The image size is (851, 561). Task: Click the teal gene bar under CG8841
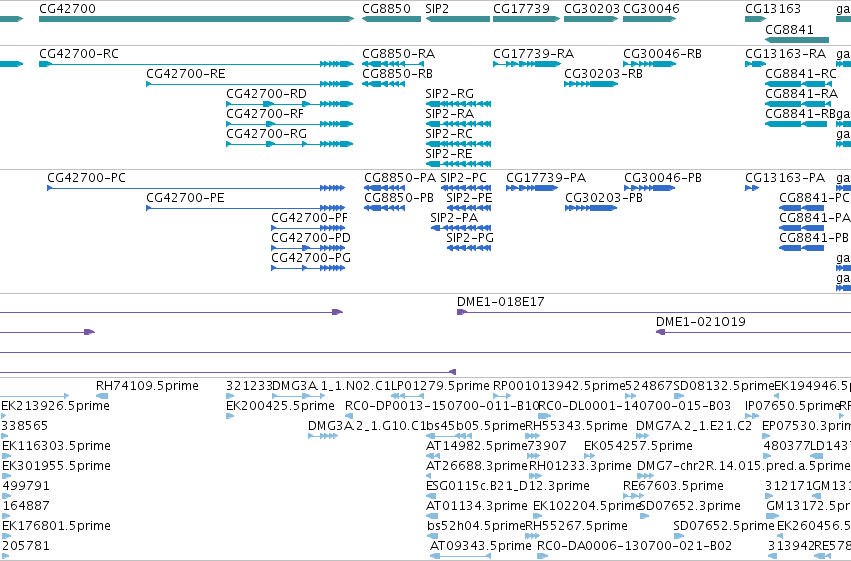tap(797, 40)
